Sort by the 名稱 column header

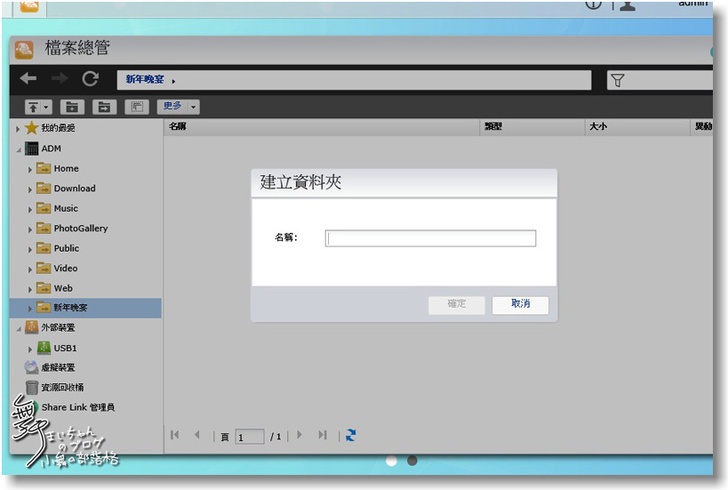click(321, 126)
